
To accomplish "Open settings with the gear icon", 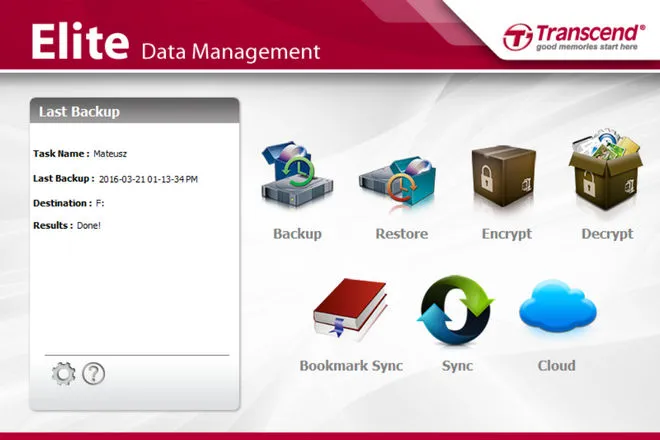I will pyautogui.click(x=64, y=375).
